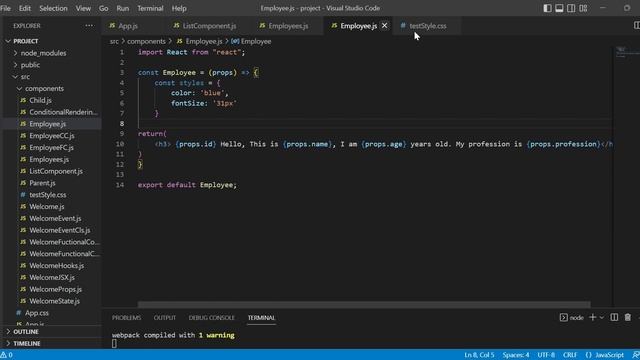Open Explorer more actions ellipsis
The width and height of the screenshot is (640, 360).
(x=89, y=26)
